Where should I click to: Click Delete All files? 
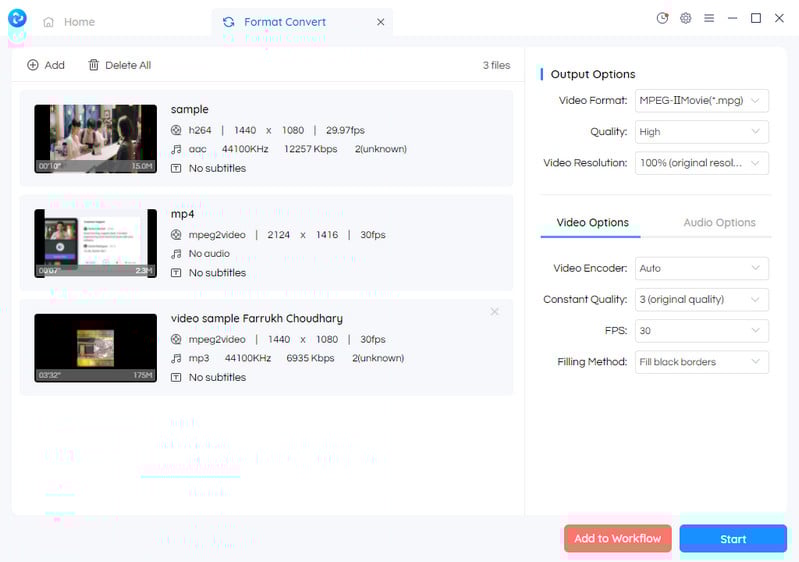(x=120, y=65)
